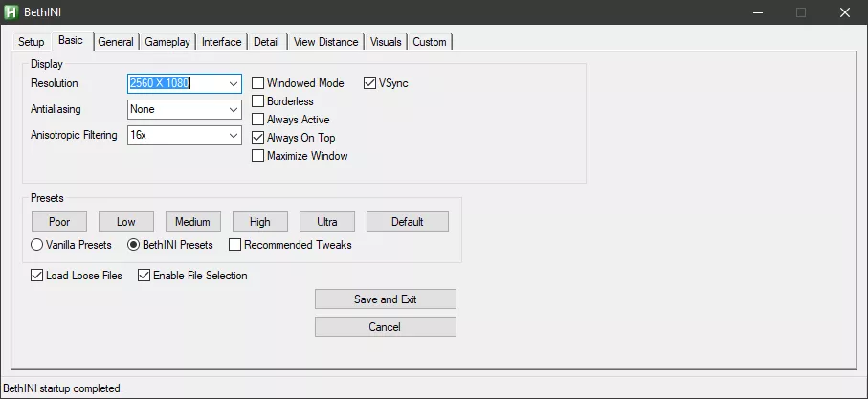Expand the Resolution dropdown arrow

pyautogui.click(x=234, y=83)
